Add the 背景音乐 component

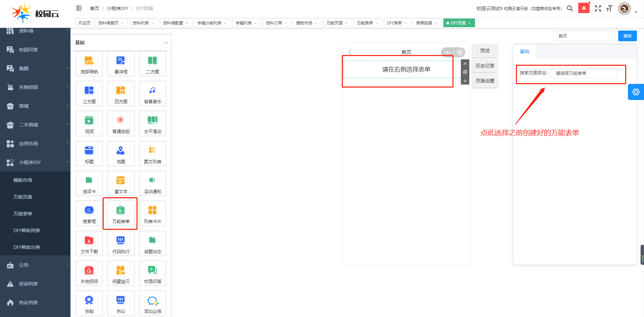(x=153, y=94)
